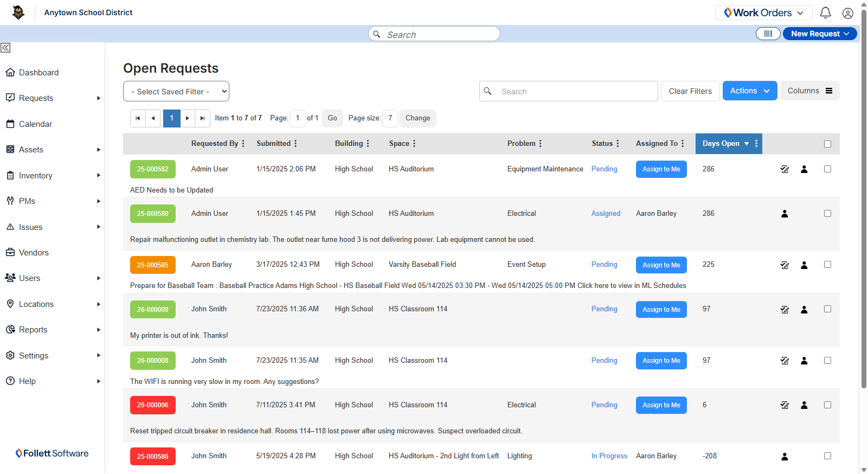Screen dimensions: 868x474
Task: Click the barcode scanner button
Action: pos(768,34)
